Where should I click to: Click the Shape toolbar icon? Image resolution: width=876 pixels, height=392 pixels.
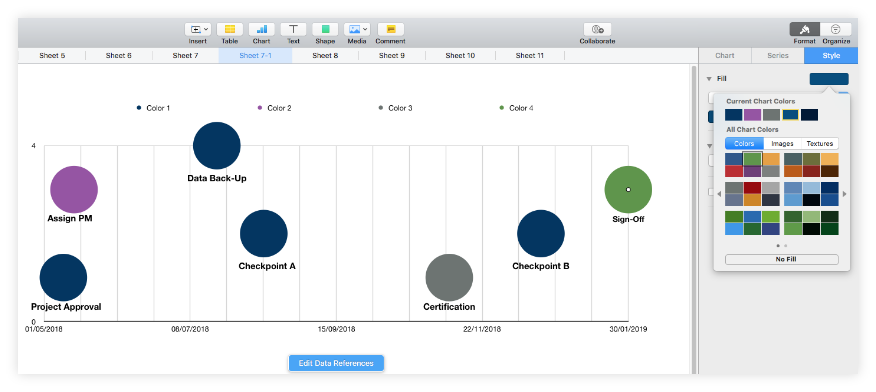325,30
